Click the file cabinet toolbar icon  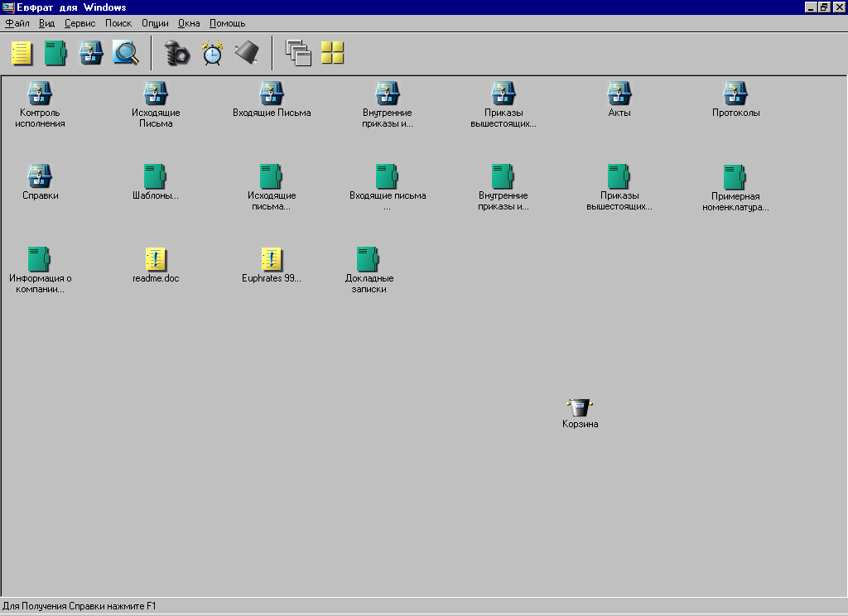point(91,53)
